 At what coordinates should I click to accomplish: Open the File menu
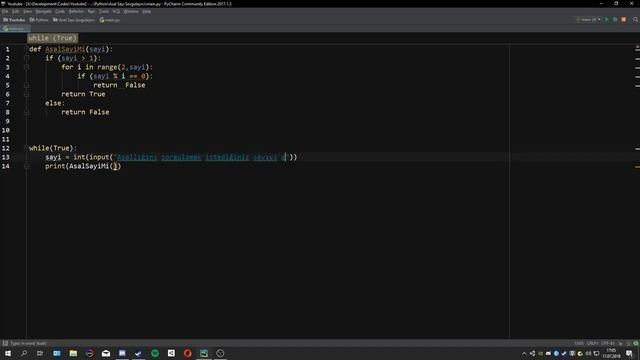[5, 11]
